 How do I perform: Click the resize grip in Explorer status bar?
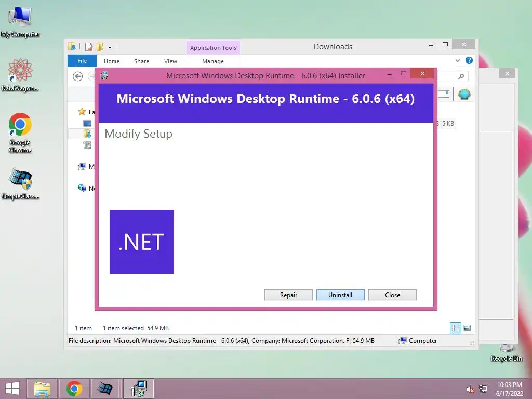click(472, 343)
